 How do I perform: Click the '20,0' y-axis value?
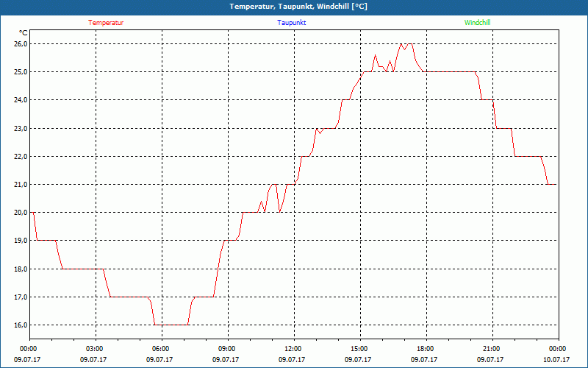coord(21,213)
